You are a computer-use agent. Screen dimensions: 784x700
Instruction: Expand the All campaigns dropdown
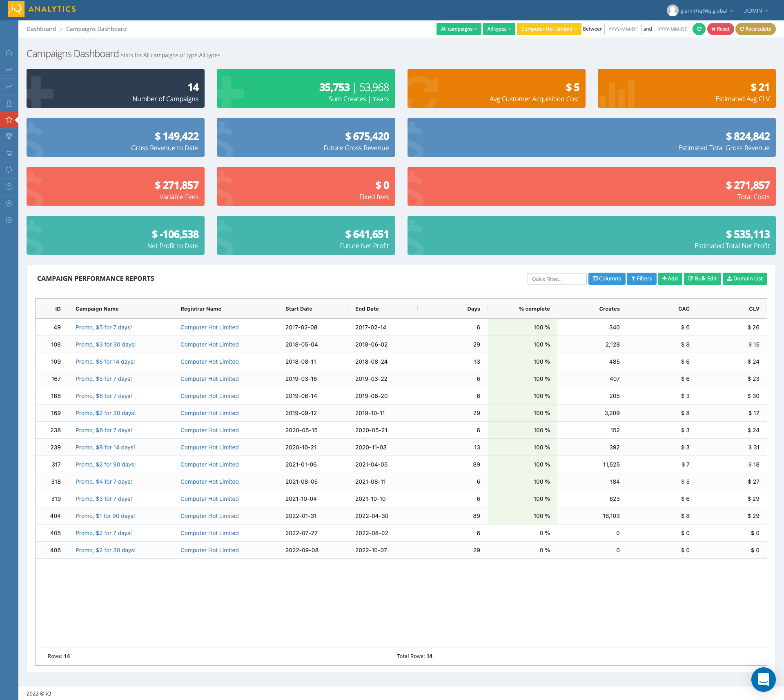tap(459, 29)
